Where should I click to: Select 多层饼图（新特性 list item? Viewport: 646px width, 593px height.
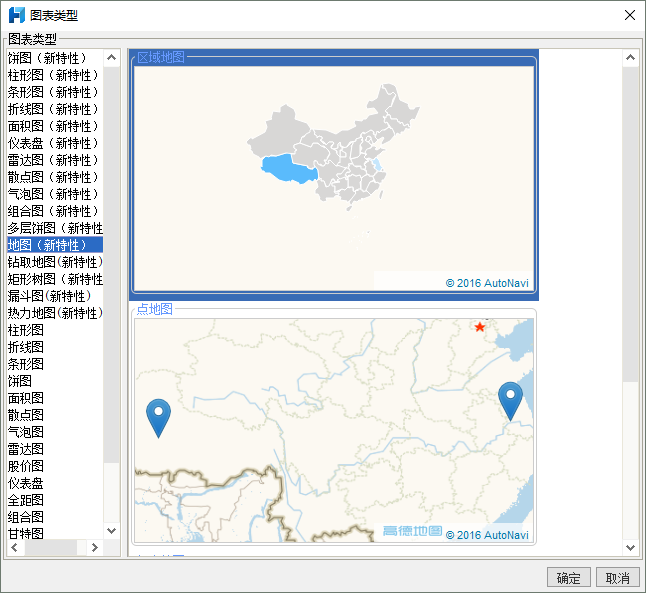tap(55, 228)
